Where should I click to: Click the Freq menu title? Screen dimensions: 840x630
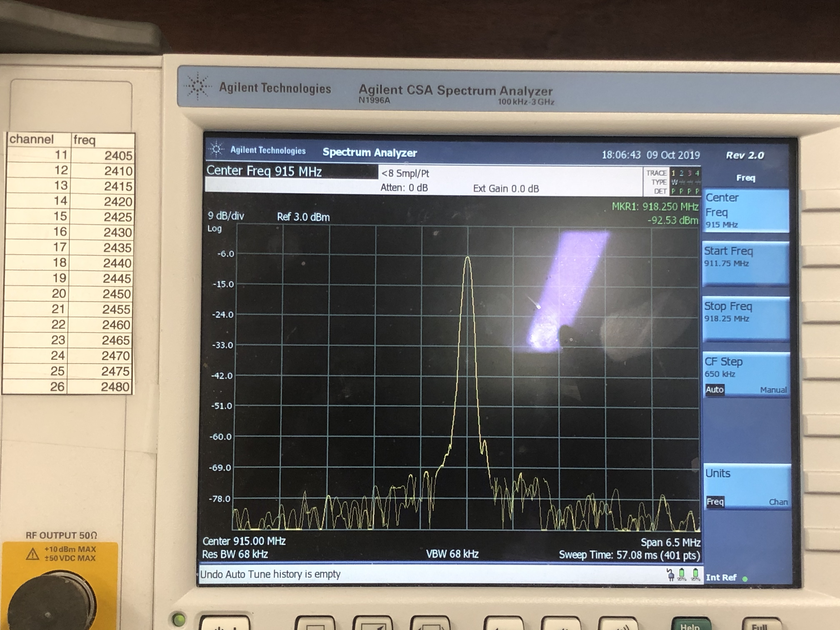745,178
